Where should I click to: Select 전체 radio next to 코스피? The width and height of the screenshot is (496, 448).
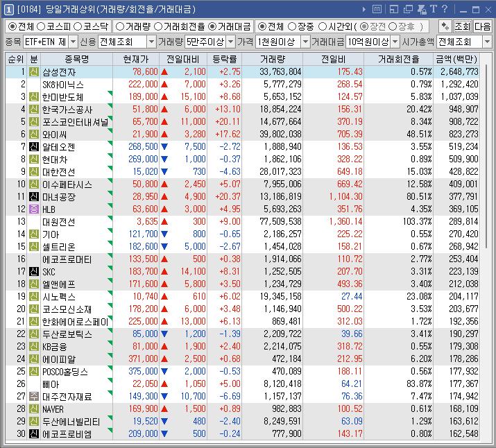(x=12, y=26)
